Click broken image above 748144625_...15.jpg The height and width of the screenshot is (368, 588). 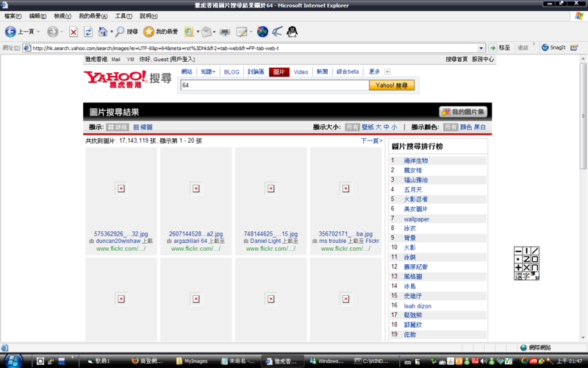271,188
